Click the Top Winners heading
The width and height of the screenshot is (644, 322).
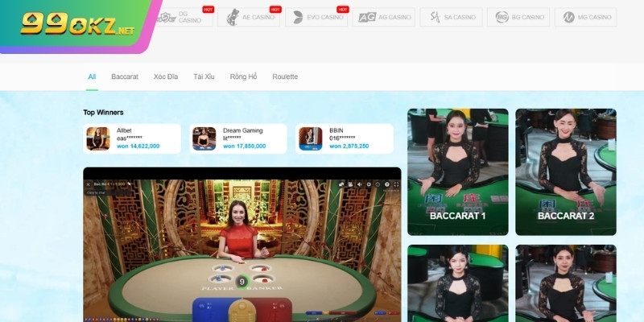point(104,113)
